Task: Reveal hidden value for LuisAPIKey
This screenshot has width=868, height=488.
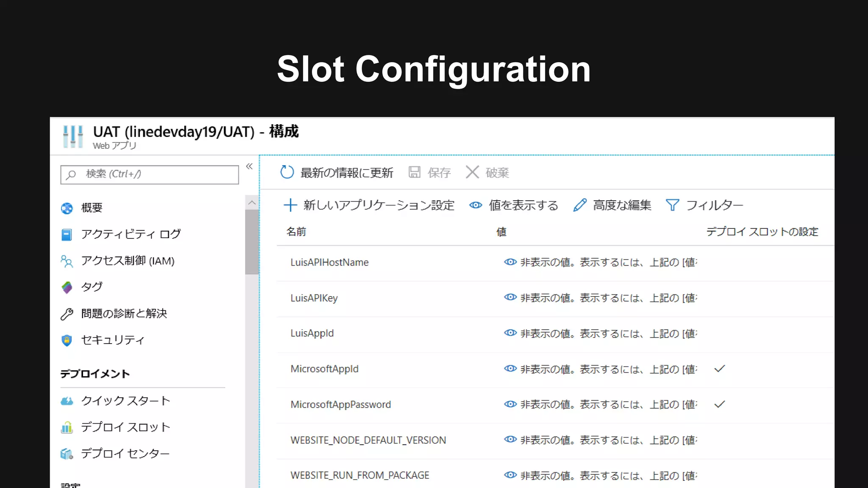Action: point(510,297)
